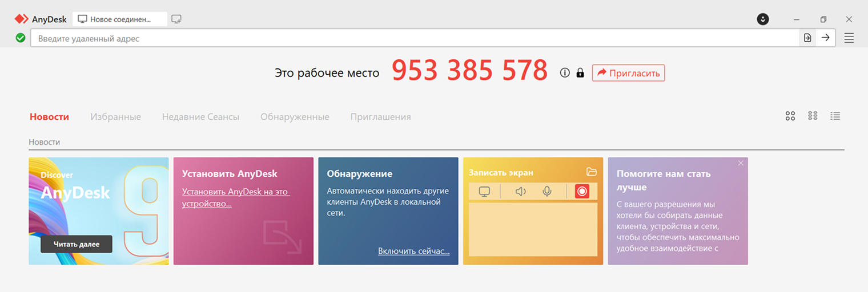
Task: Open the Приглашения tab
Action: pos(380,117)
